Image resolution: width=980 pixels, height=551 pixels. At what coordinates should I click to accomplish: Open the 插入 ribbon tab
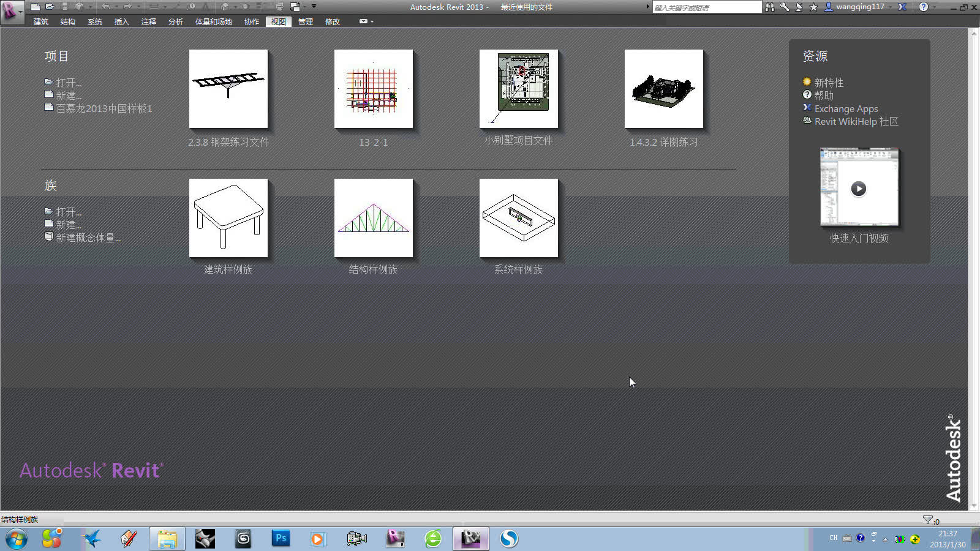point(122,21)
